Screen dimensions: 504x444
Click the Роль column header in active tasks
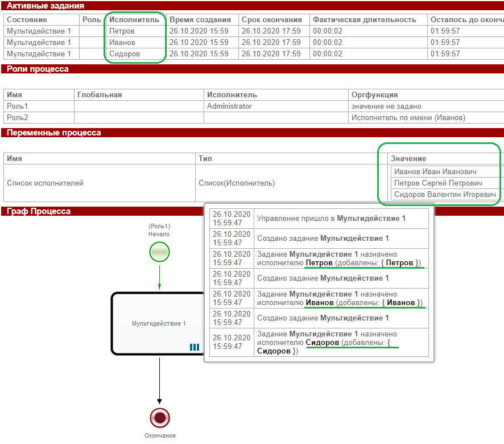click(x=92, y=19)
